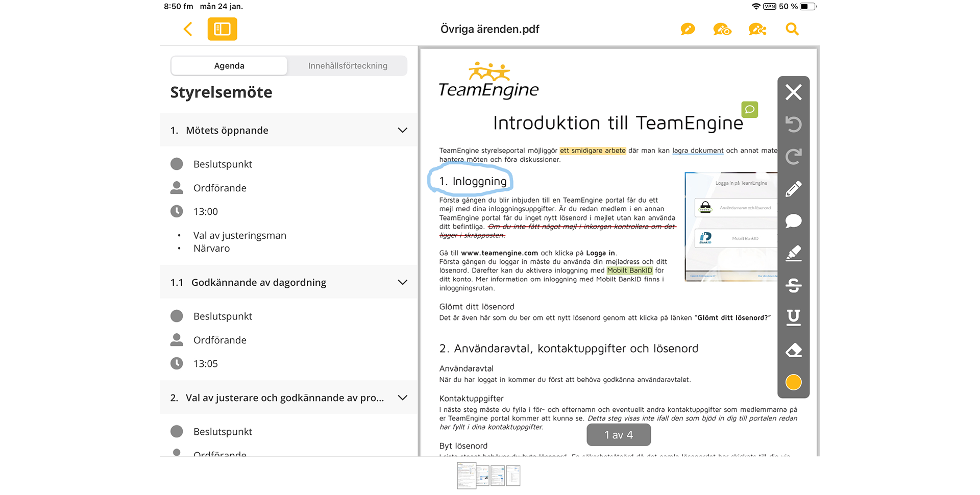Select the 1. Mötets öppnande heading

coord(219,130)
